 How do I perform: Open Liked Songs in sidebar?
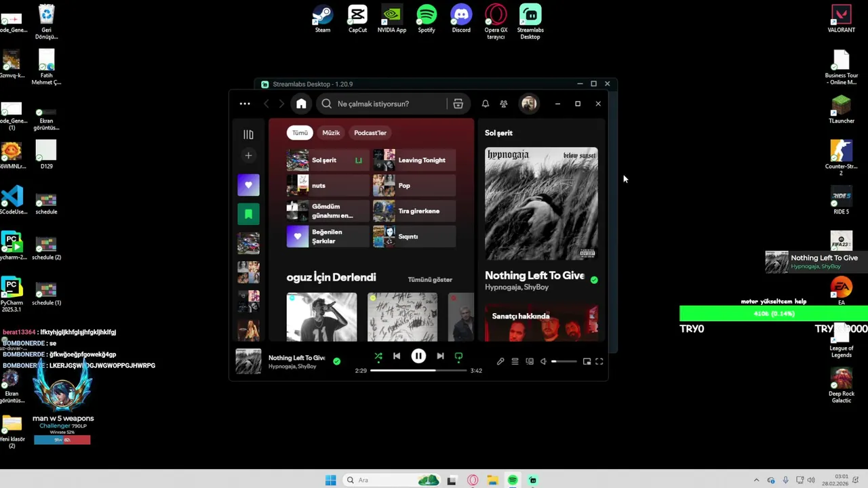point(248,185)
